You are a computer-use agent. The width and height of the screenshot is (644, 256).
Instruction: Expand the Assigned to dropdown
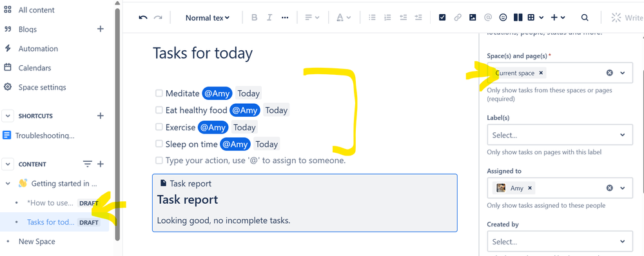tap(623, 188)
